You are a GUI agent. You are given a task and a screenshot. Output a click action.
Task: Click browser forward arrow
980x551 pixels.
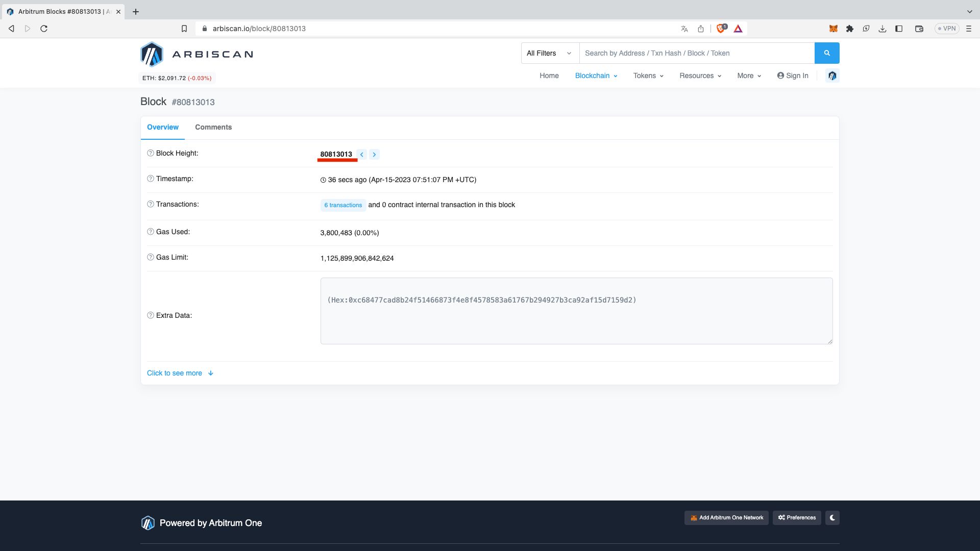pos(28,29)
